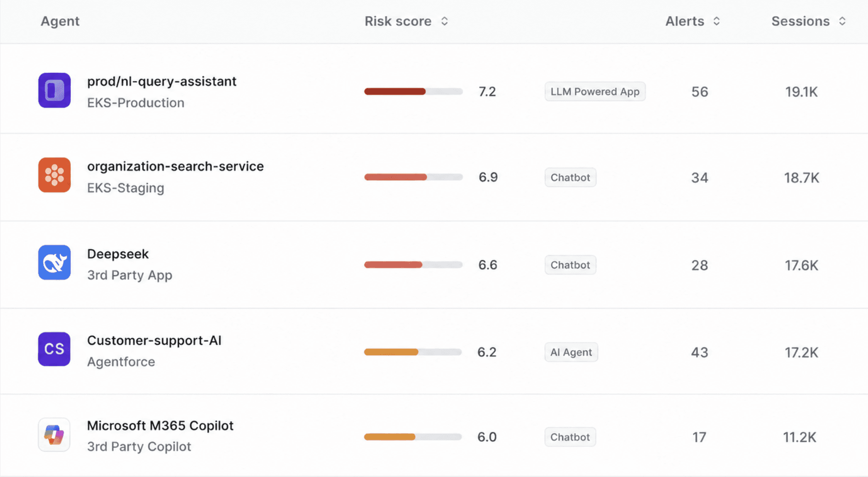Viewport: 868px width, 477px height.
Task: Click the 11.2K sessions value
Action: (x=799, y=437)
